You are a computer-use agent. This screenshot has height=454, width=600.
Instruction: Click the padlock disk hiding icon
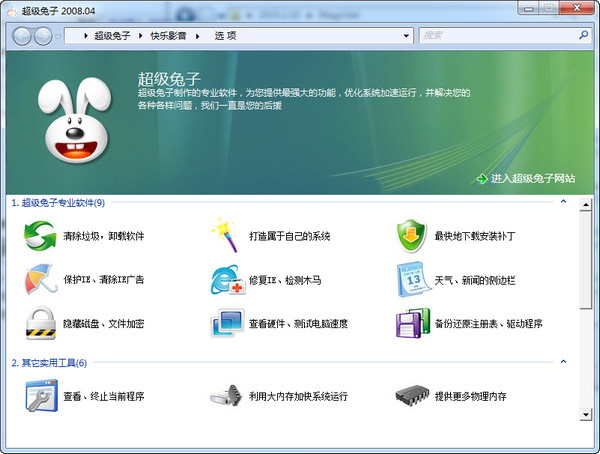[41, 323]
